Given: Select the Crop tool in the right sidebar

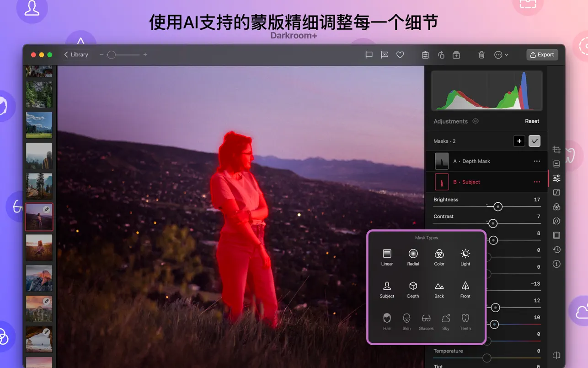Looking at the screenshot, I should pos(556,150).
